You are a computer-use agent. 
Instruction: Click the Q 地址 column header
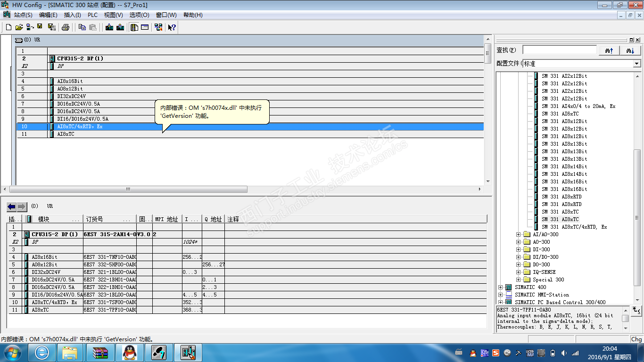coord(213,219)
